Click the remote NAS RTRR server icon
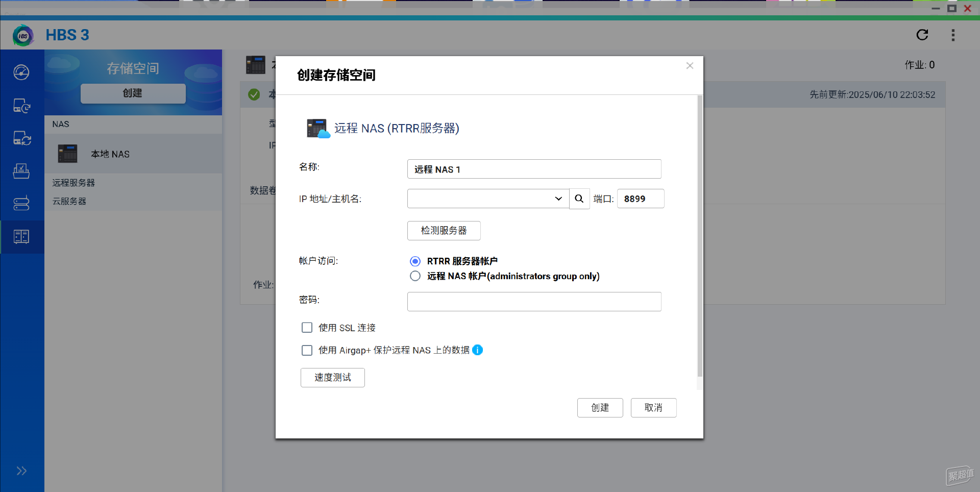 pyautogui.click(x=318, y=128)
